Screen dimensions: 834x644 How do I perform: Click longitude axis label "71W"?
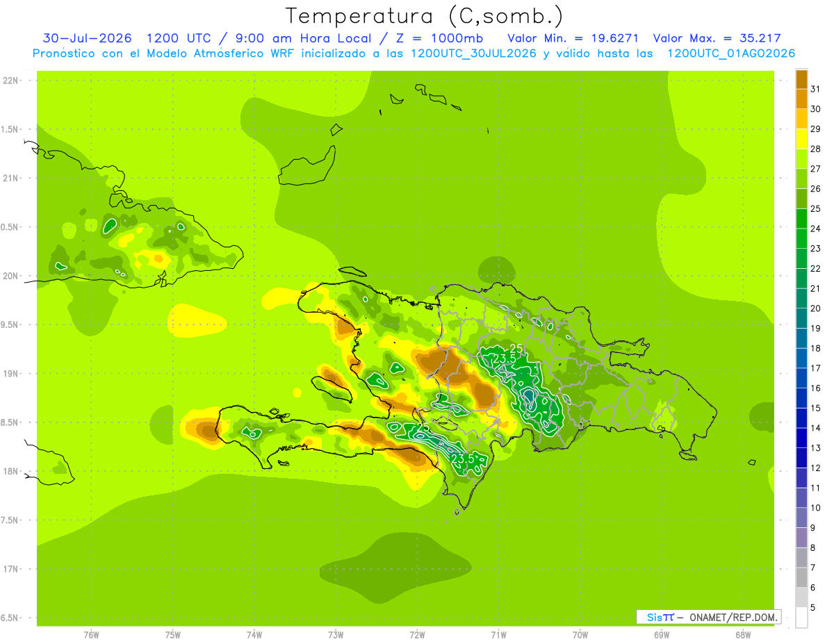[498, 635]
